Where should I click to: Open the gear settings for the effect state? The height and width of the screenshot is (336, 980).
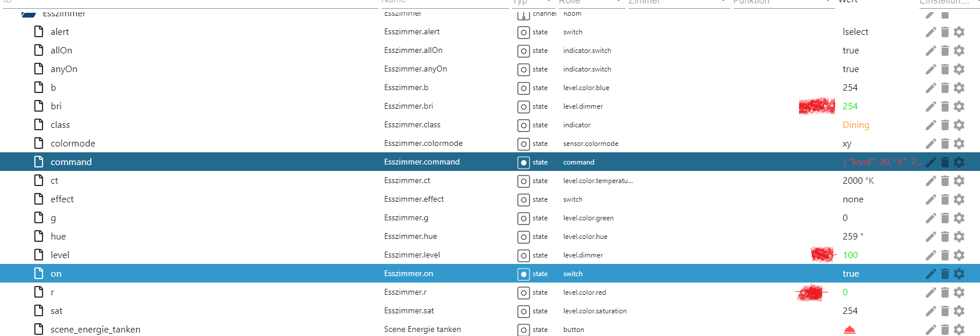click(959, 199)
